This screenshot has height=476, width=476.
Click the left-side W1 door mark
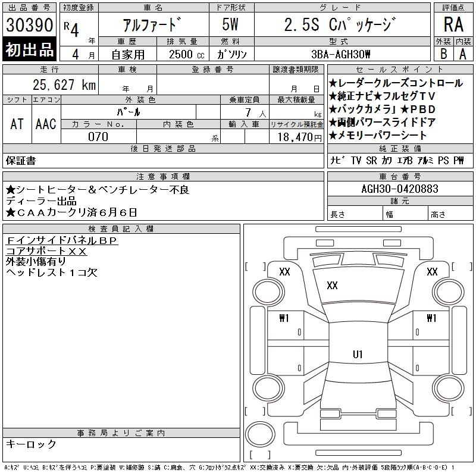(x=284, y=318)
